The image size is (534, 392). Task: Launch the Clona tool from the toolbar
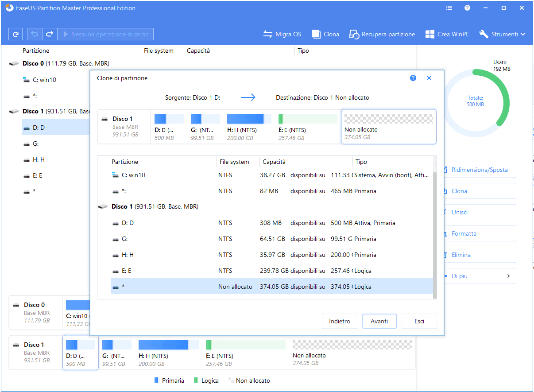pyautogui.click(x=325, y=34)
